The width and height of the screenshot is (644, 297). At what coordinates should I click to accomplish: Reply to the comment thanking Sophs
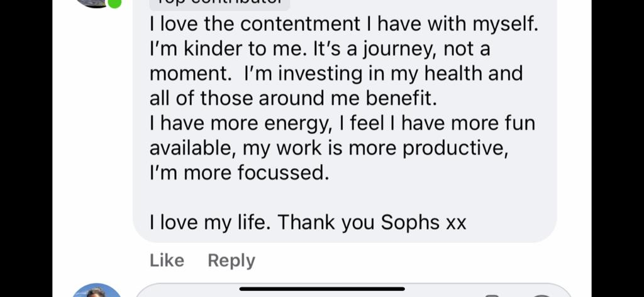pos(231,261)
